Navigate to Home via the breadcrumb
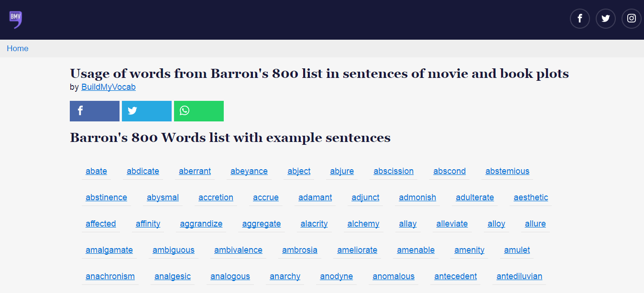The height and width of the screenshot is (293, 644). (x=17, y=48)
